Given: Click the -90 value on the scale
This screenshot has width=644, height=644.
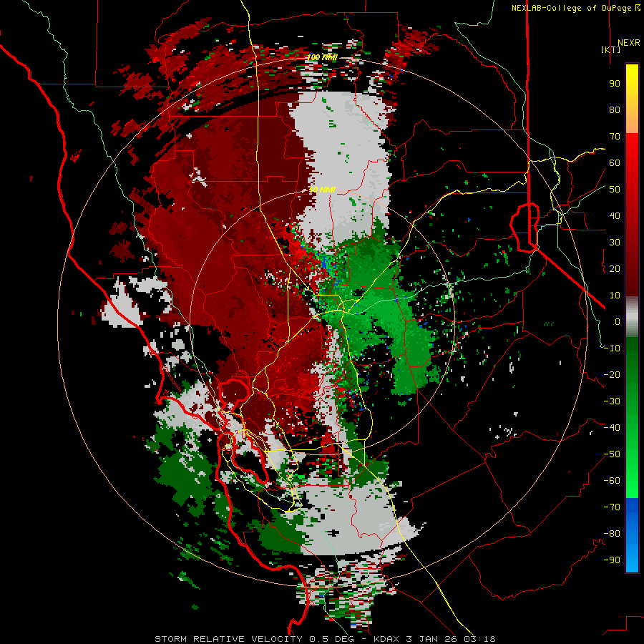Looking at the screenshot, I should coord(612,560).
